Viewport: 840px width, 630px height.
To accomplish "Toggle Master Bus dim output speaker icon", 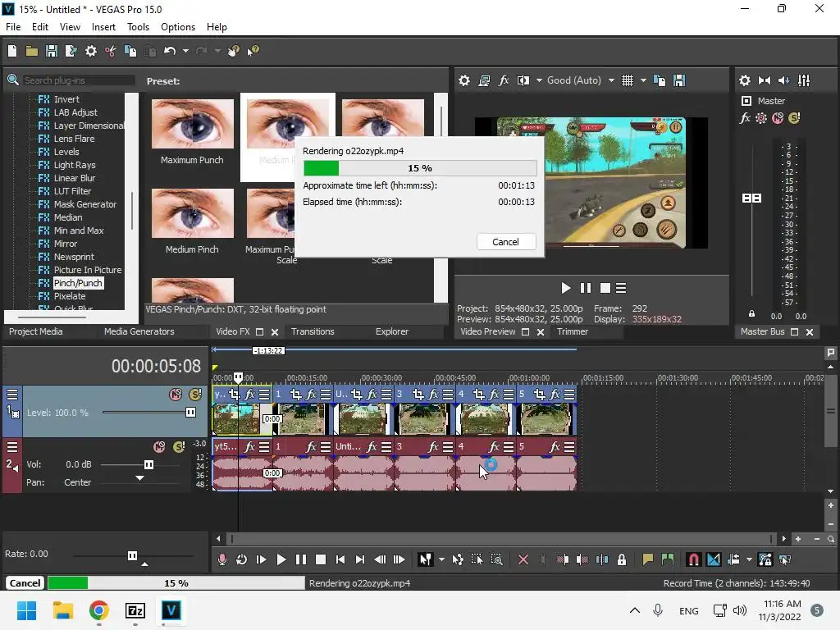I will [x=783, y=80].
